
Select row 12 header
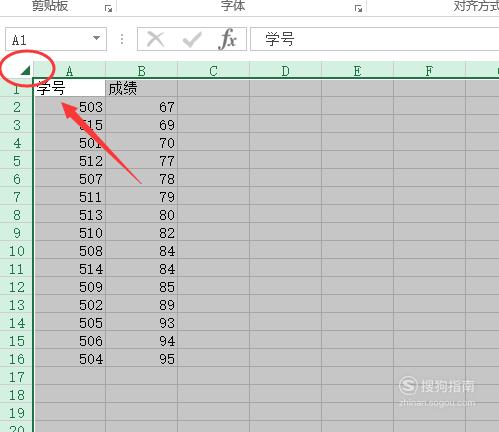click(x=16, y=287)
